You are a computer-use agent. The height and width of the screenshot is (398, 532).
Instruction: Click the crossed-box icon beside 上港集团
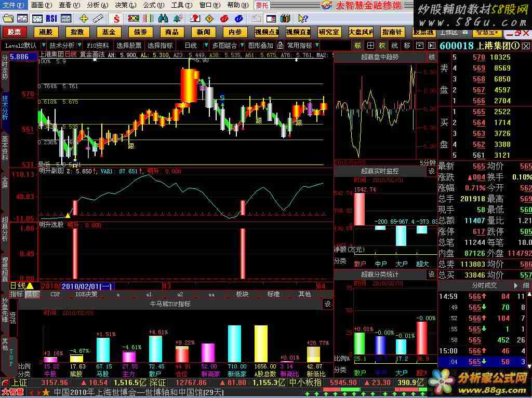(526, 46)
